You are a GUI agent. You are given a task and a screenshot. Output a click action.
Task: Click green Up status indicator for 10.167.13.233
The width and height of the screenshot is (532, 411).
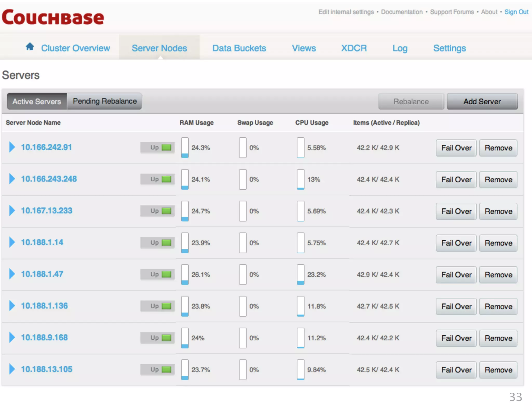pos(166,211)
